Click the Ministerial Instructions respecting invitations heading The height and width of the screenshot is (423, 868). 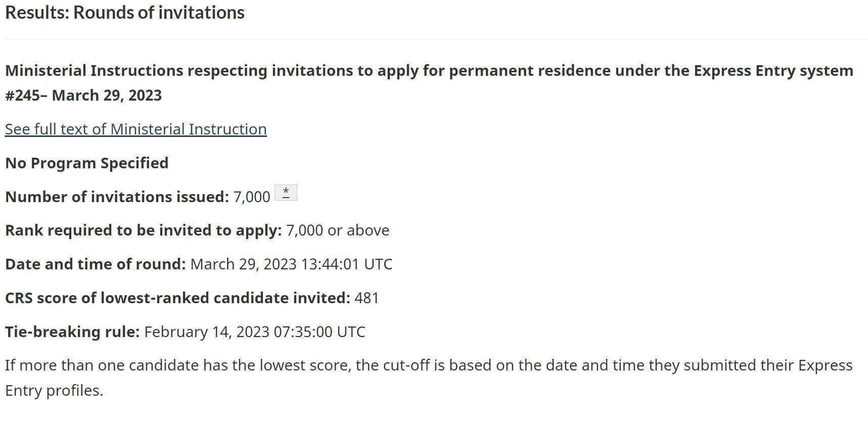429,71
